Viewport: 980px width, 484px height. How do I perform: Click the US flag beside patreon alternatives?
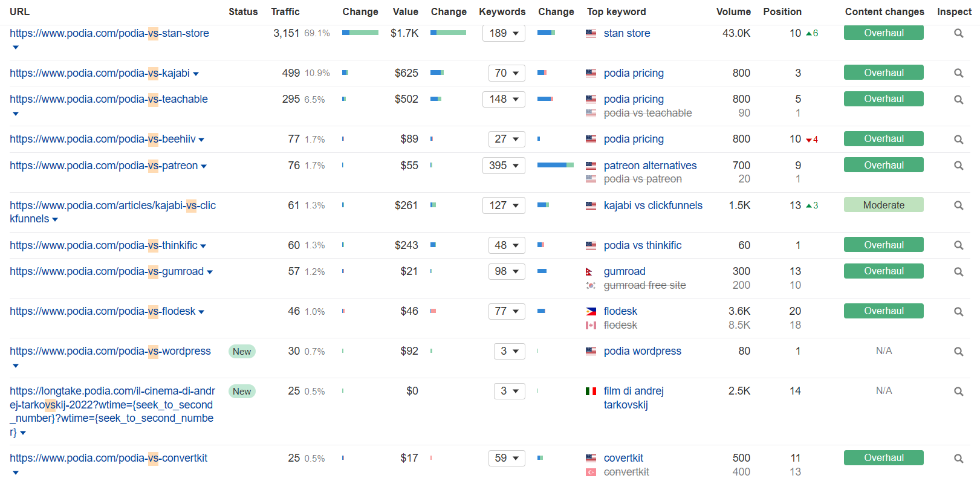pyautogui.click(x=591, y=166)
